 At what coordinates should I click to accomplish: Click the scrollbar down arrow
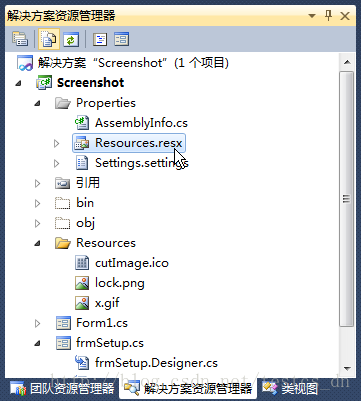tap(347, 368)
